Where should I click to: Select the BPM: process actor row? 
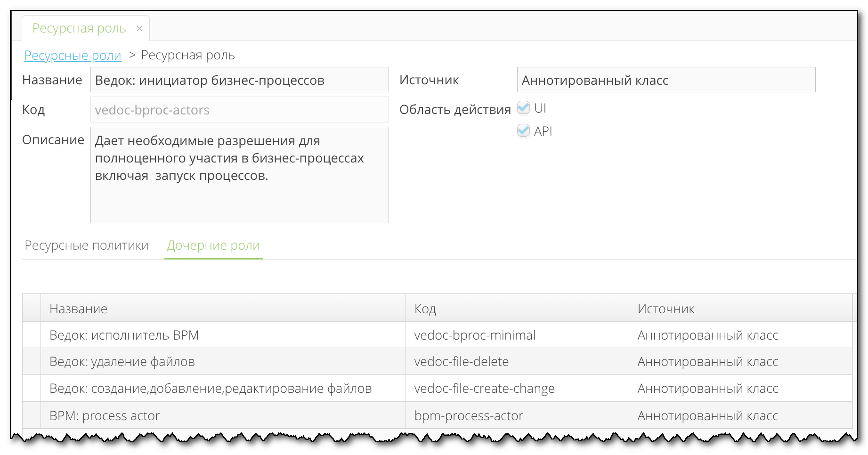105,416
